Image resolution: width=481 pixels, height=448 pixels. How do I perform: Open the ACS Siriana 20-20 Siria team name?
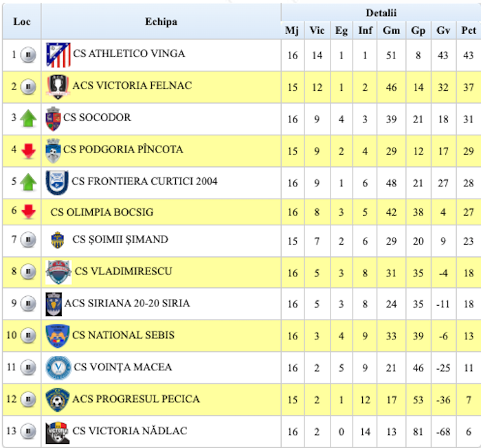[x=127, y=303]
